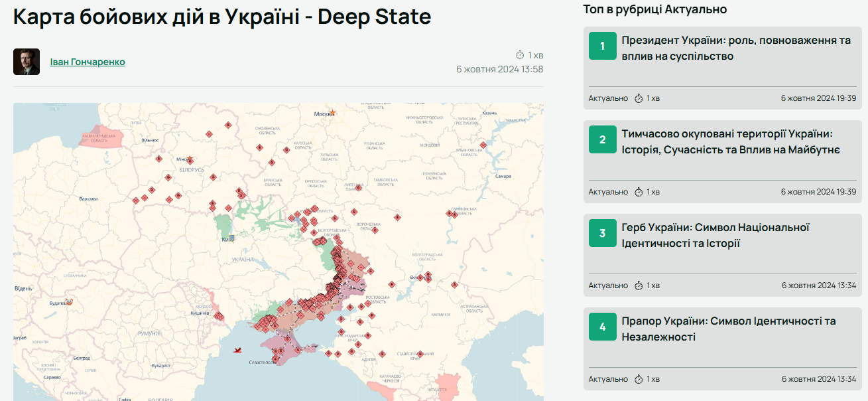Screen dimensions: 868x401
Task: Open author link Іван Гончаренко
Action: [88, 62]
